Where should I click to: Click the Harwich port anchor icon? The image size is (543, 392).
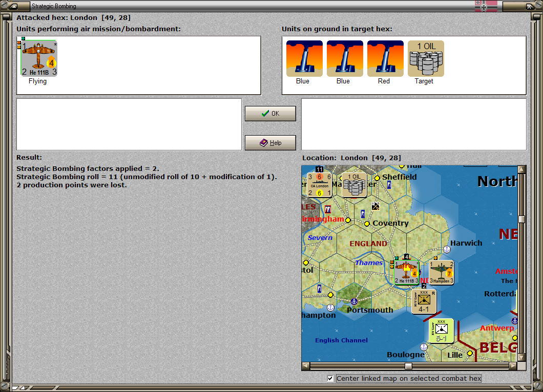coord(447,249)
